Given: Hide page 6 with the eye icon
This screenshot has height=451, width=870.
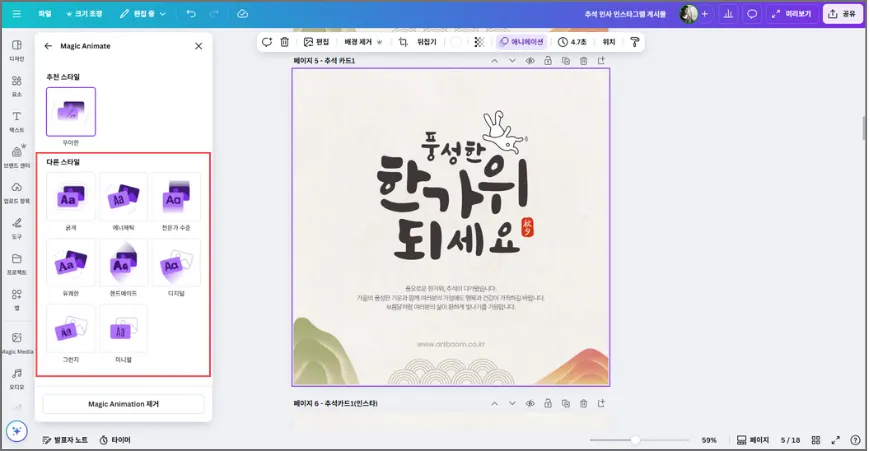Looking at the screenshot, I should pos(530,404).
